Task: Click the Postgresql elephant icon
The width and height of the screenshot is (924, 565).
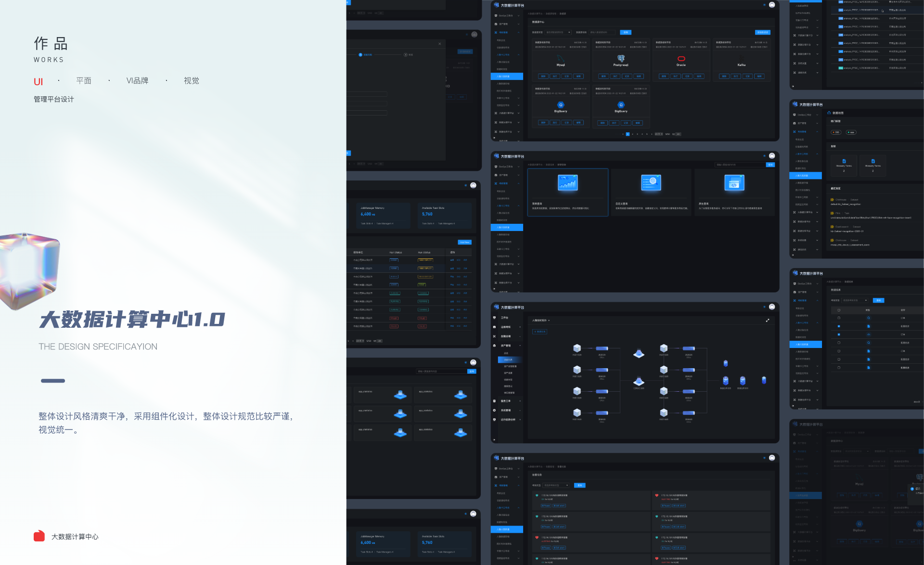Action: tap(621, 58)
